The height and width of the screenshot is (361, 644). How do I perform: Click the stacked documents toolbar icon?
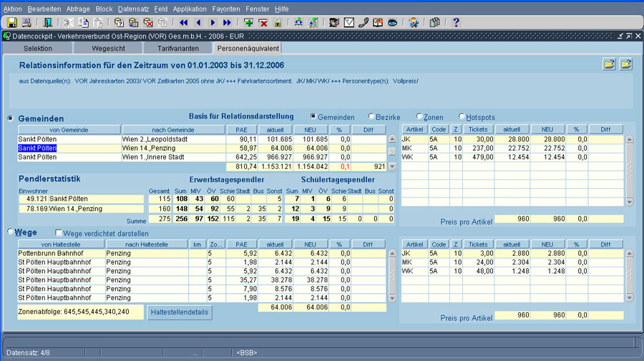(x=434, y=23)
